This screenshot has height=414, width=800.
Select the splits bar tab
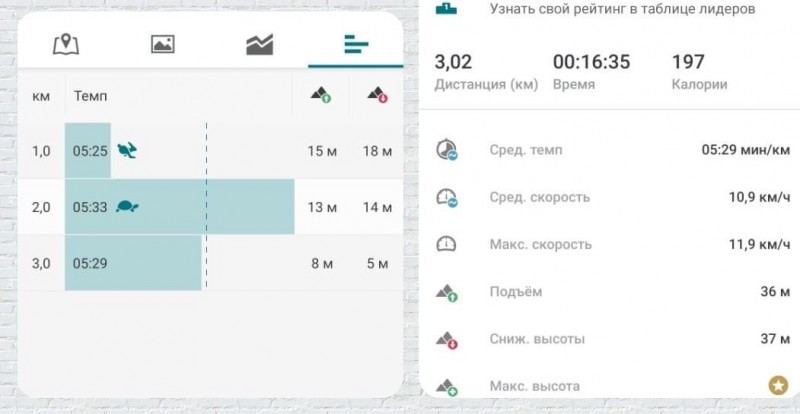pyautogui.click(x=356, y=45)
